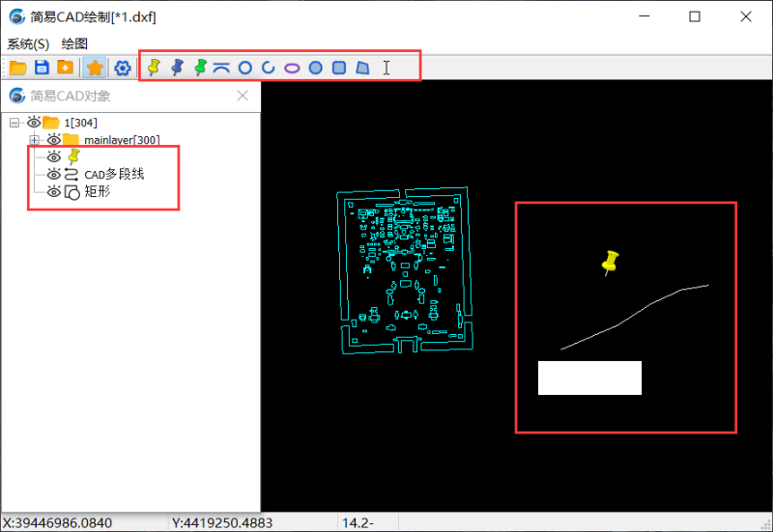This screenshot has width=773, height=532.
Task: Select the CAD多段线 tree item
Action: click(114, 174)
